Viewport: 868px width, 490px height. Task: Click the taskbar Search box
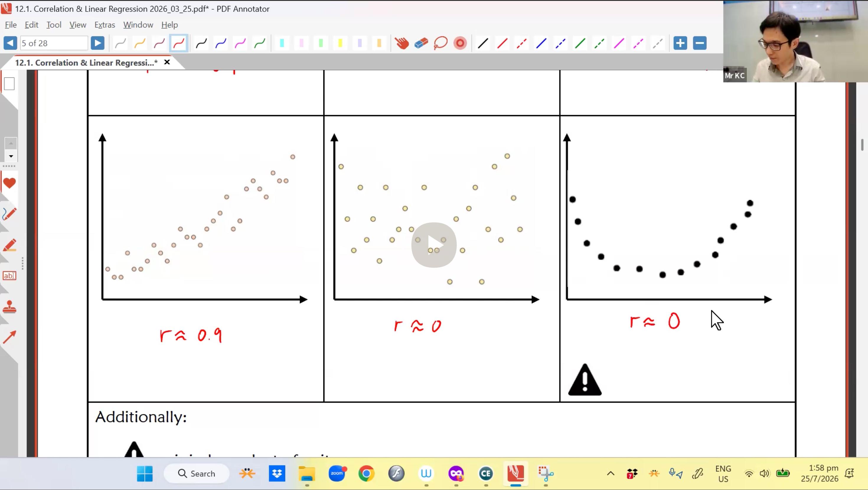click(x=196, y=473)
